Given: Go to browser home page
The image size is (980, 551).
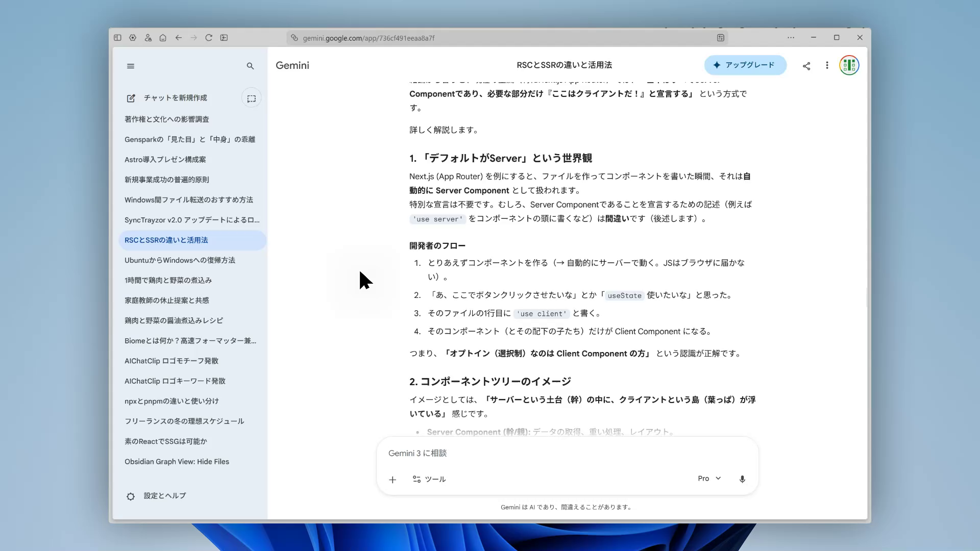Looking at the screenshot, I should click(x=163, y=38).
